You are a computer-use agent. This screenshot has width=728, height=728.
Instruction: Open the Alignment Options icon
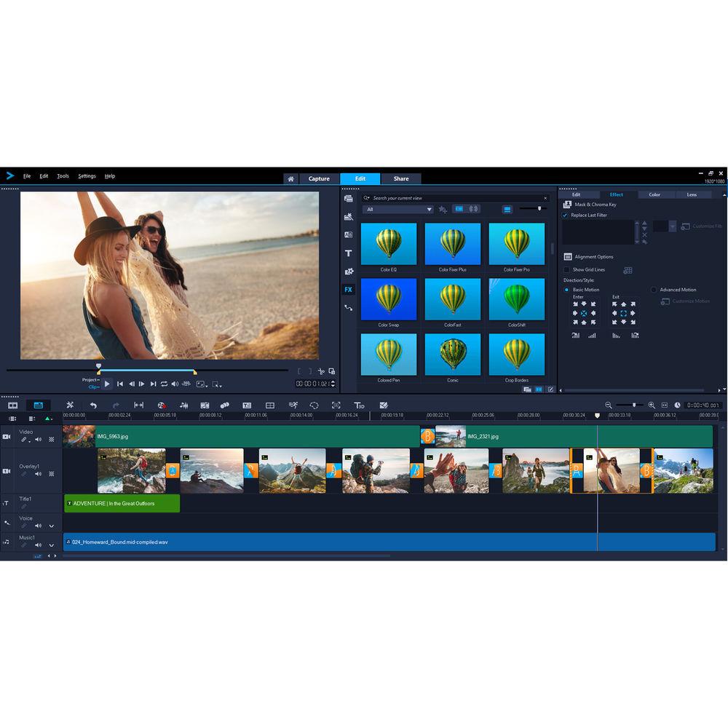pyautogui.click(x=568, y=257)
